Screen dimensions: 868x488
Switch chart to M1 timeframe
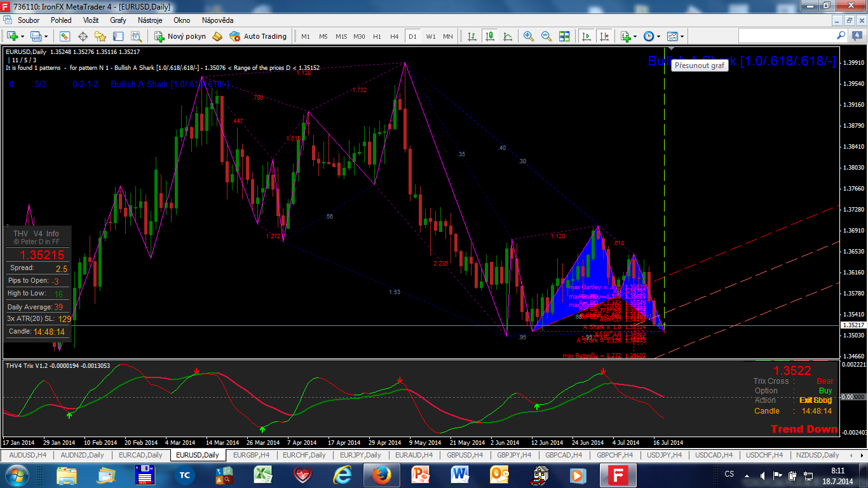[x=306, y=36]
